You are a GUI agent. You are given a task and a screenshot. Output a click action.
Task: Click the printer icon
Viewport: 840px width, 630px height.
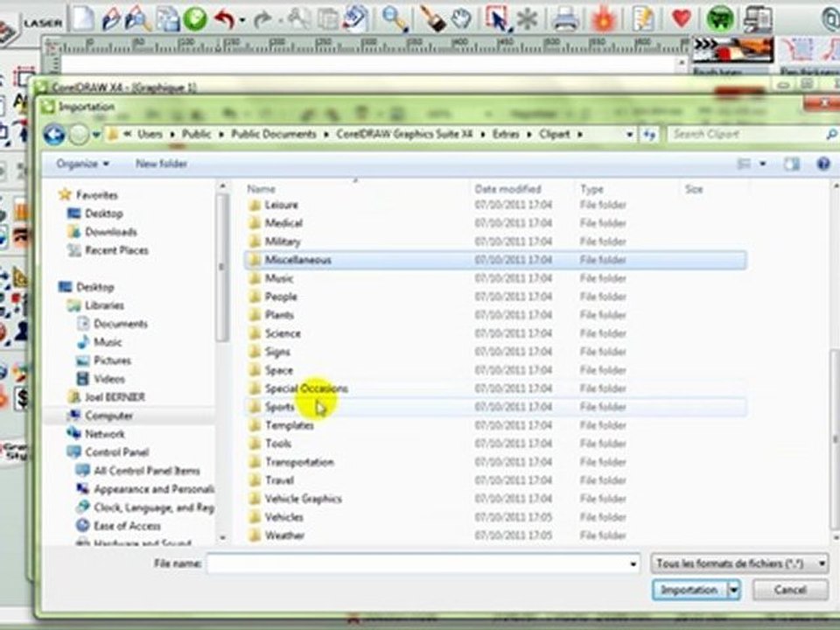click(565, 20)
